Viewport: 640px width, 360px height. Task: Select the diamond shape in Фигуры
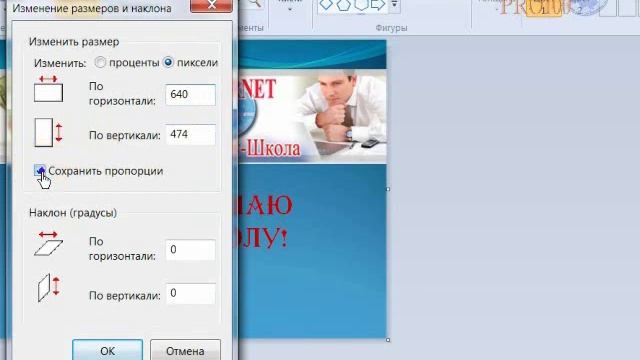pyautogui.click(x=326, y=4)
